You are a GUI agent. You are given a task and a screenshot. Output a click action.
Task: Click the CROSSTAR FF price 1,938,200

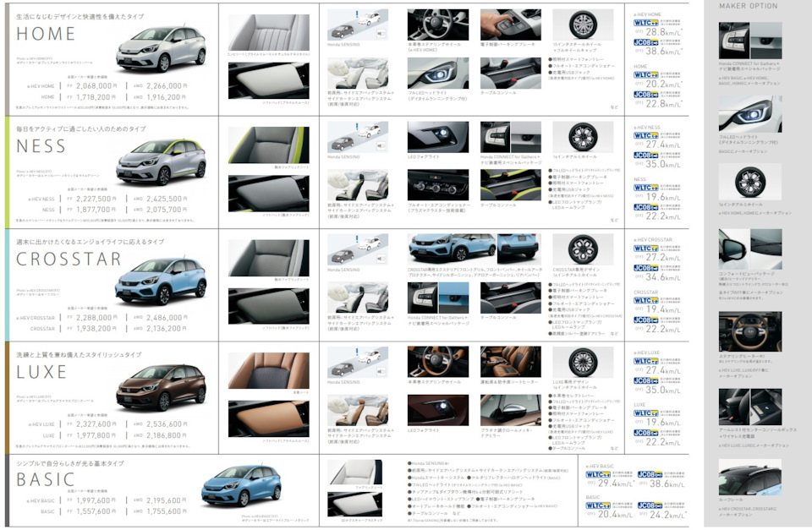[x=96, y=328]
